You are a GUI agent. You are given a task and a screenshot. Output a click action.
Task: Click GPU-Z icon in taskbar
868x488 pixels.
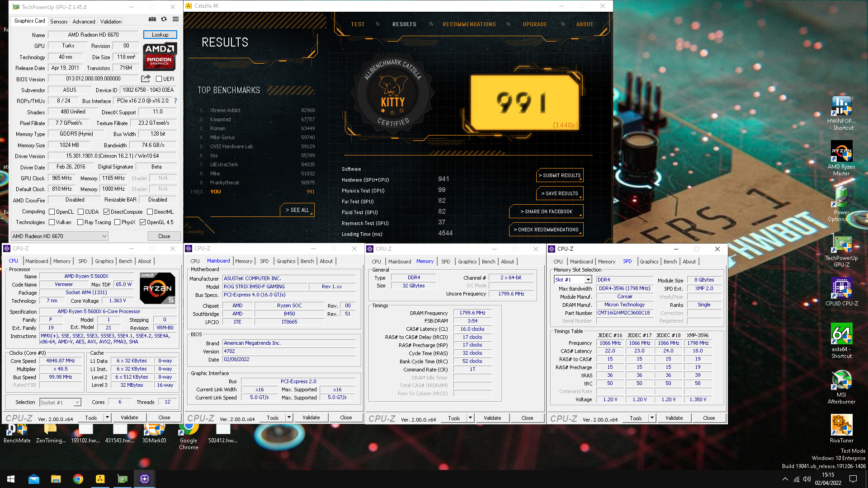point(122,479)
